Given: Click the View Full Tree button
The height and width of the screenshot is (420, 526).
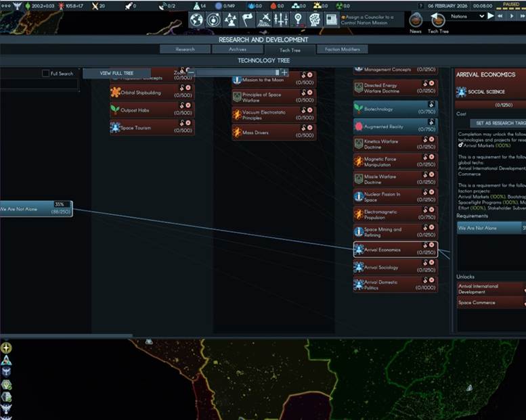Looking at the screenshot, I should [116, 73].
